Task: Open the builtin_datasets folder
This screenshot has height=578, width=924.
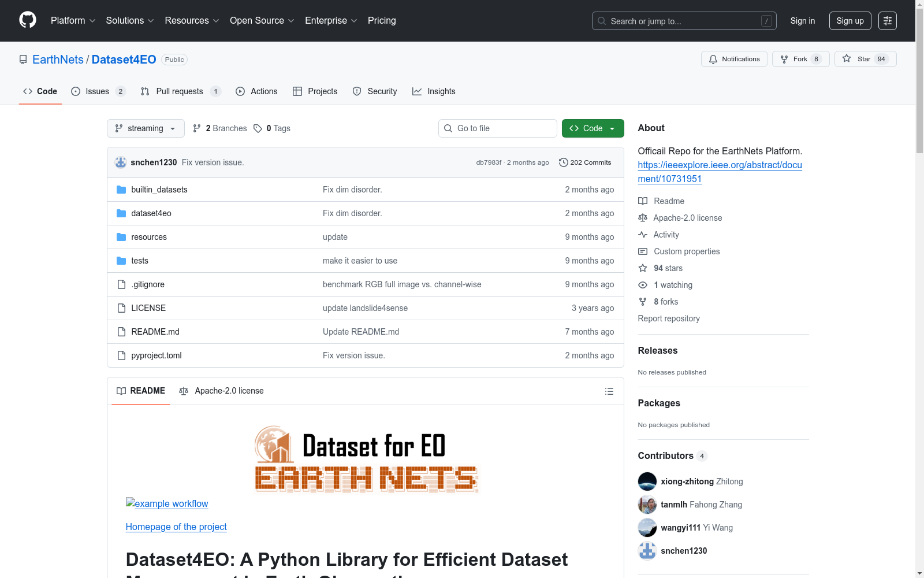Action: [x=159, y=190]
